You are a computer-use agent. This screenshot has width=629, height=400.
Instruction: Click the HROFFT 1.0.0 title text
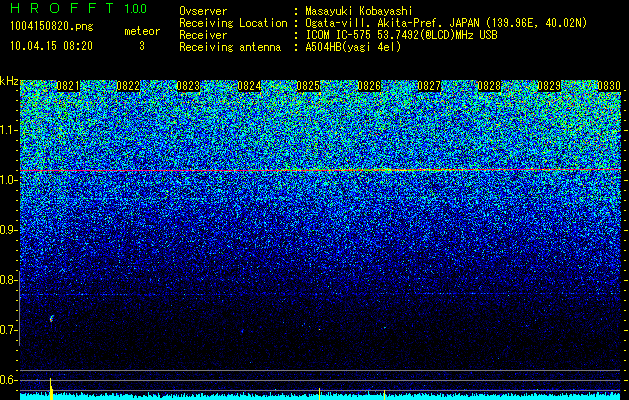79,8
